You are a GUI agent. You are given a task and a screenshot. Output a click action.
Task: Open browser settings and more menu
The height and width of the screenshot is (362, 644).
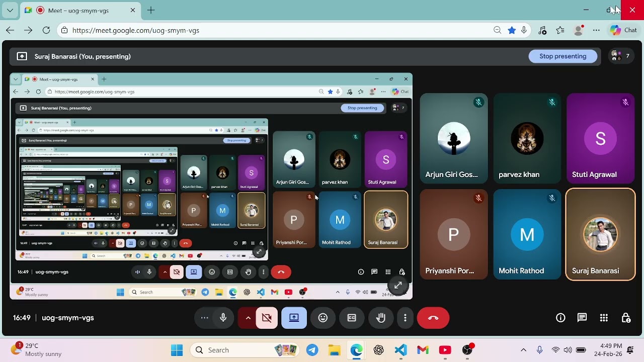[596, 30]
